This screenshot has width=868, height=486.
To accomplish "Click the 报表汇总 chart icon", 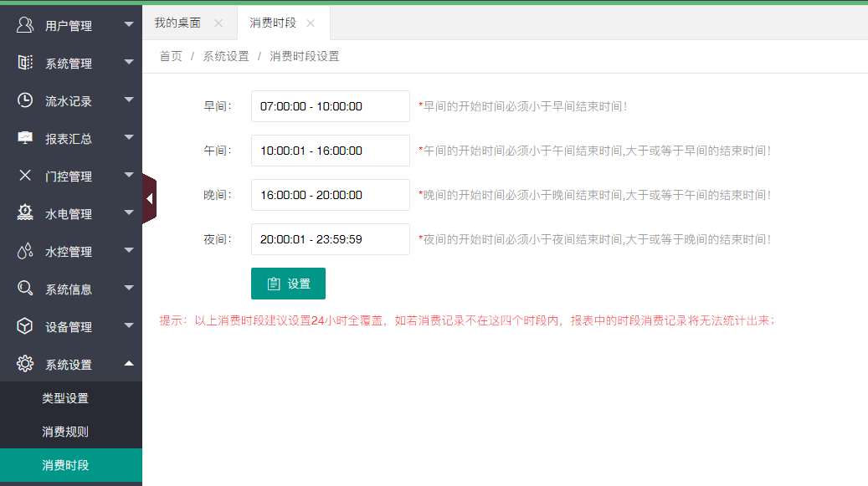I will pos(25,138).
